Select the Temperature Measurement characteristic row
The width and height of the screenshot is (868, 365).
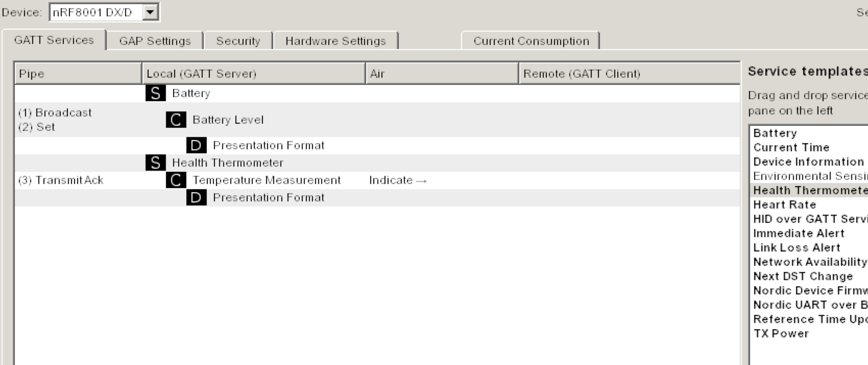pyautogui.click(x=267, y=180)
